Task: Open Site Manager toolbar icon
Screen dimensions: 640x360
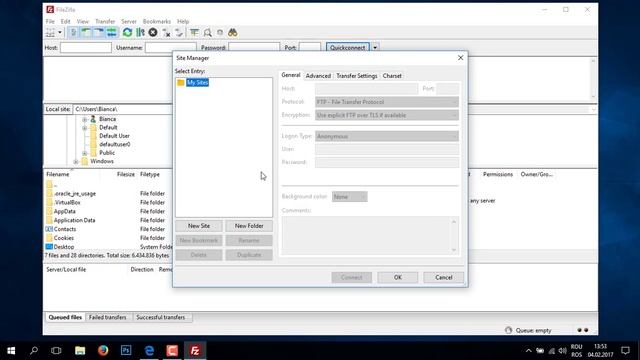Action: pyautogui.click(x=51, y=32)
